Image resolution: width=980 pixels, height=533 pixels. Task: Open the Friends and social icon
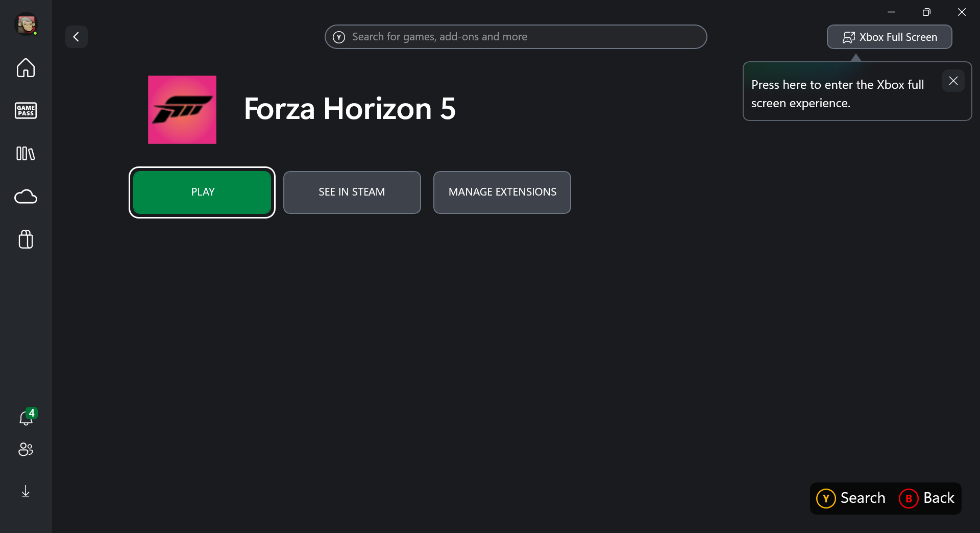point(26,449)
